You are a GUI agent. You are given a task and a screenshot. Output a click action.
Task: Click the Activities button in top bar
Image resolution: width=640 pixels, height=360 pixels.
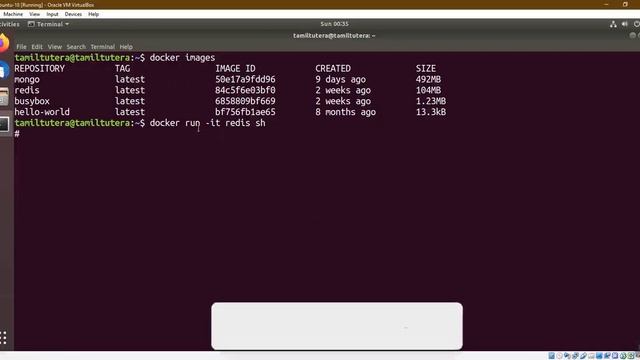10,24
